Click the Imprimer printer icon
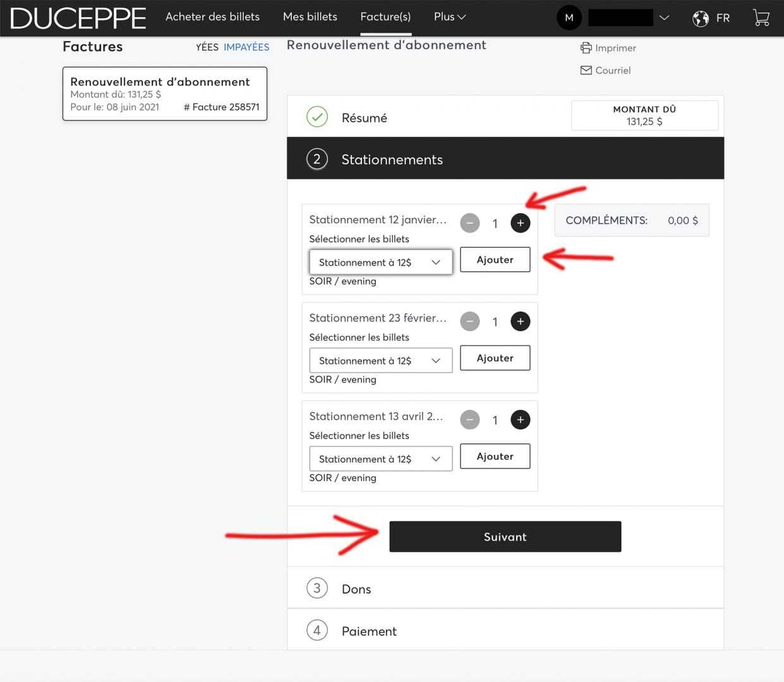 pyautogui.click(x=586, y=48)
